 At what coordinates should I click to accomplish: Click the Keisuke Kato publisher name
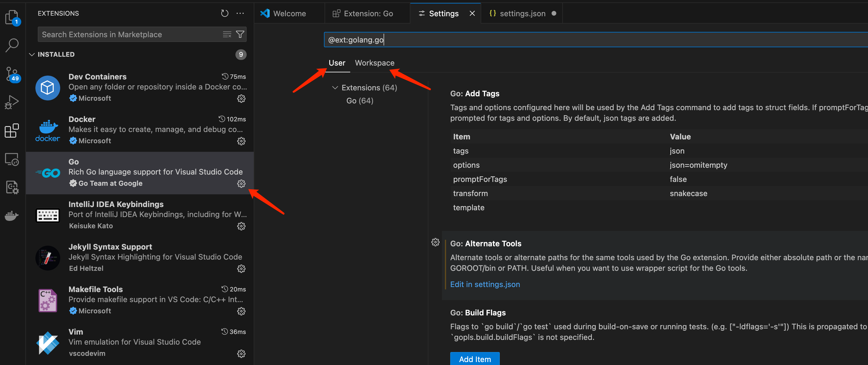[91, 226]
